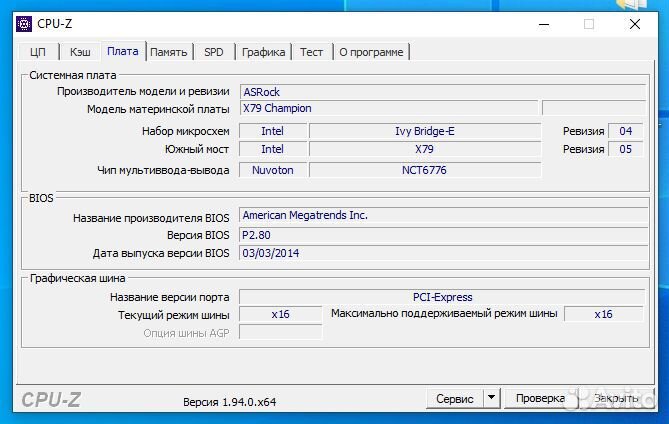Open the SPD tab
The image size is (669, 424).
click(x=214, y=52)
